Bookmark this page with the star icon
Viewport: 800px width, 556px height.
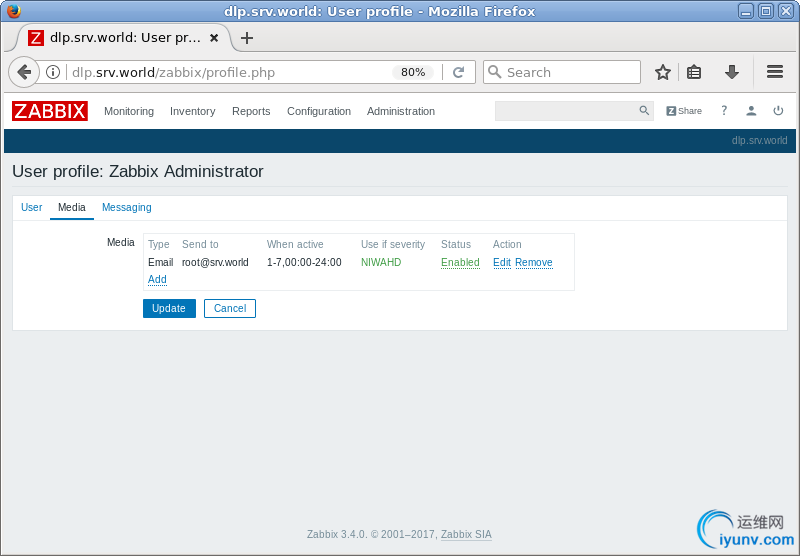click(663, 72)
